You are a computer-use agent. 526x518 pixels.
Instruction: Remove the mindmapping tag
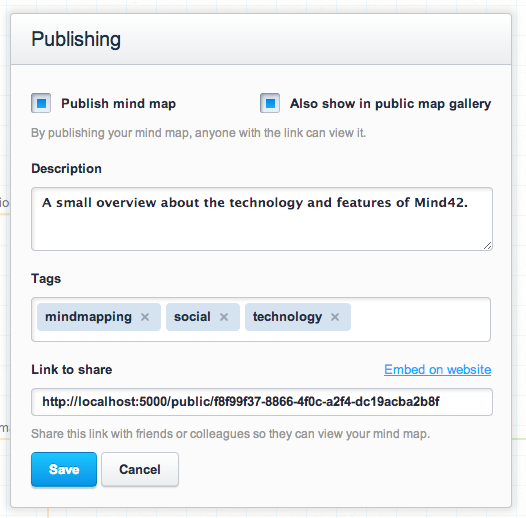pyautogui.click(x=145, y=317)
